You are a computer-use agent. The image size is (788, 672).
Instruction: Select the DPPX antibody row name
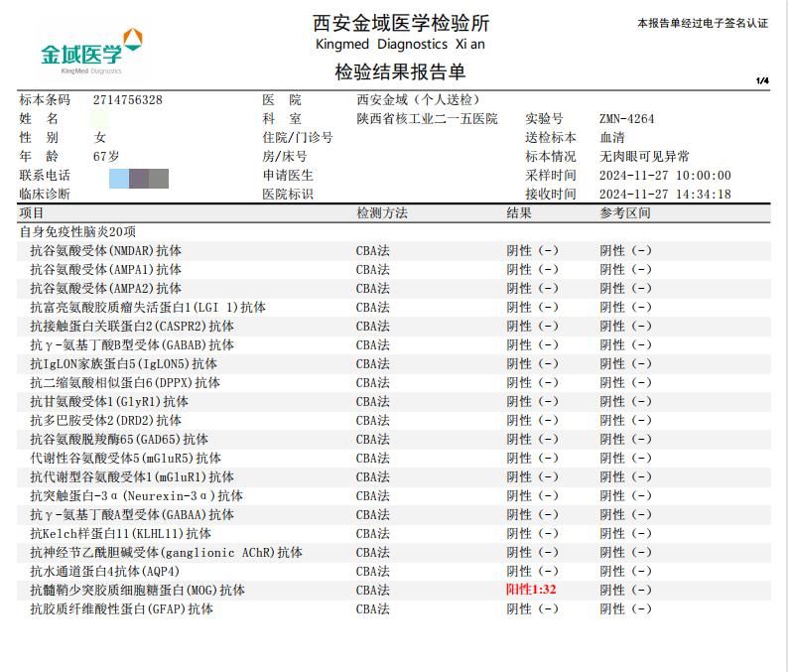pyautogui.click(x=125, y=382)
